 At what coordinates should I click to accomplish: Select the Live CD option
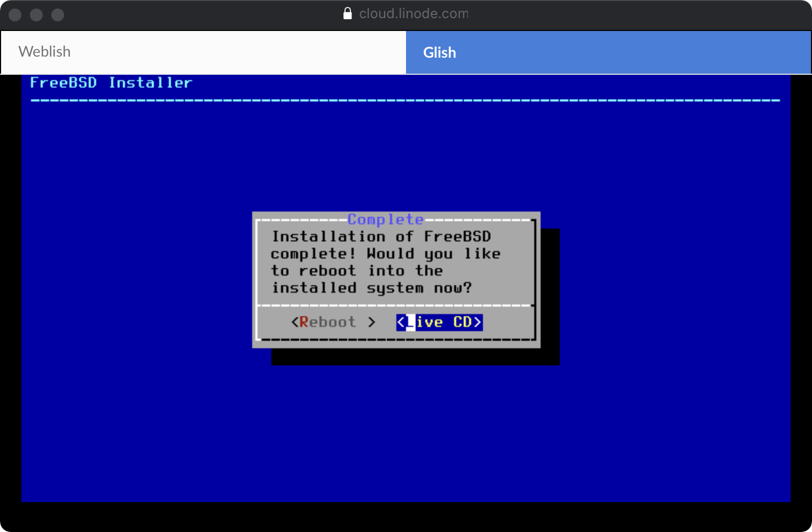coord(439,322)
